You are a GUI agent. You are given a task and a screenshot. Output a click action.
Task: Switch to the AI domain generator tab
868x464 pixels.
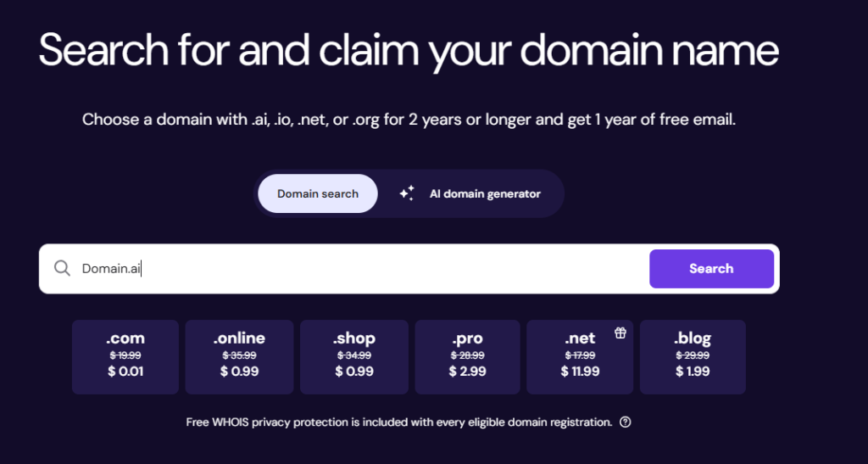point(484,193)
